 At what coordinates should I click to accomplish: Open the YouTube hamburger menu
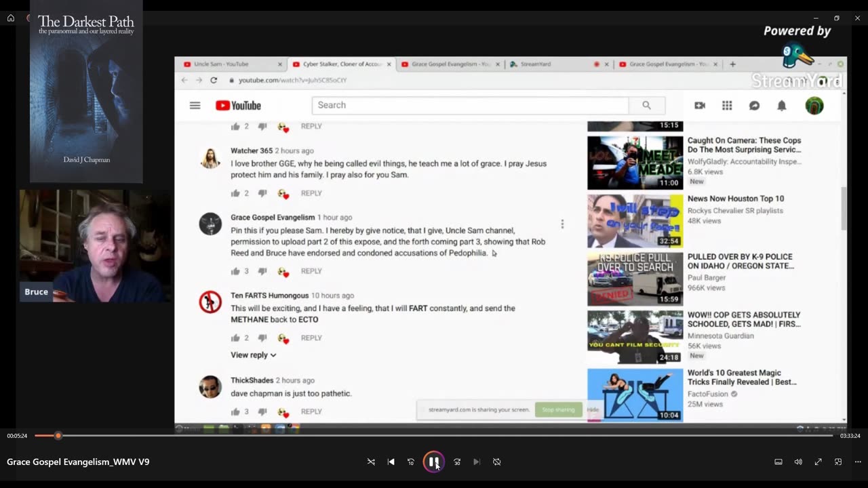[195, 105]
